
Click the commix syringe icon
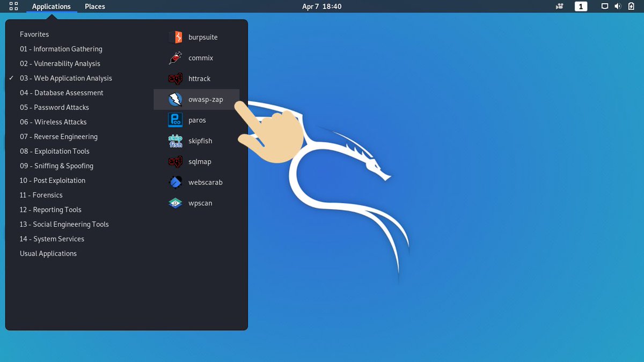(x=175, y=58)
